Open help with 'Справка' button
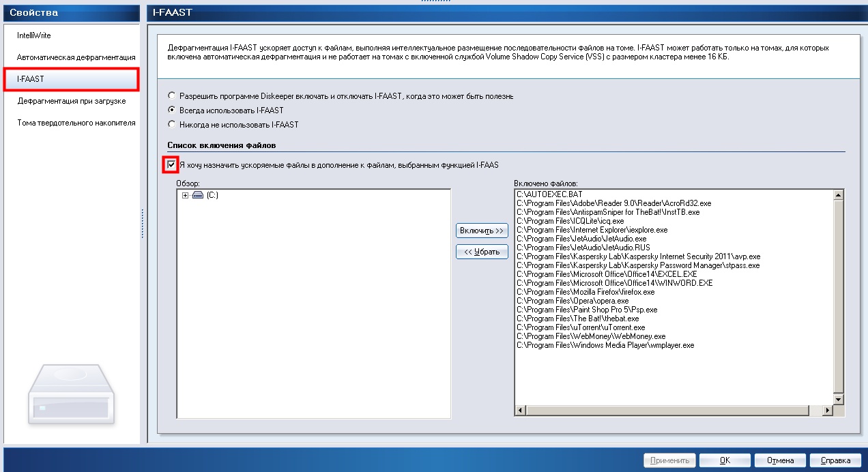This screenshot has height=472, width=868. pyautogui.click(x=835, y=460)
